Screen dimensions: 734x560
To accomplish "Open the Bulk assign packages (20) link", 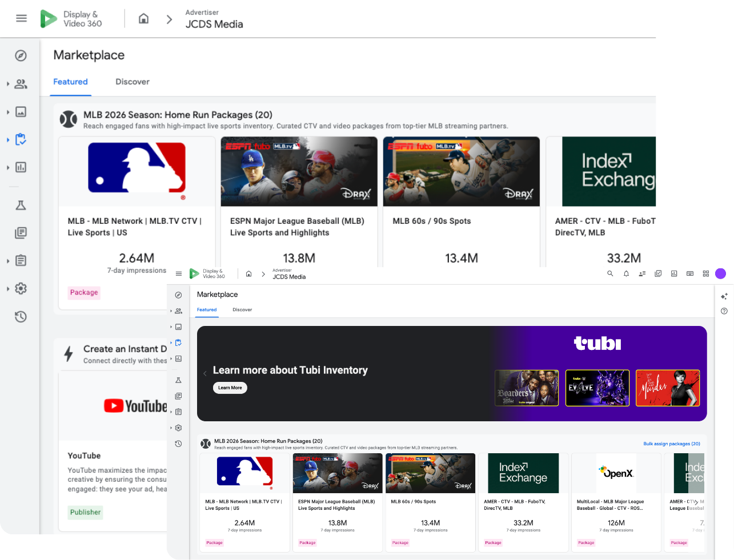I will pyautogui.click(x=672, y=444).
